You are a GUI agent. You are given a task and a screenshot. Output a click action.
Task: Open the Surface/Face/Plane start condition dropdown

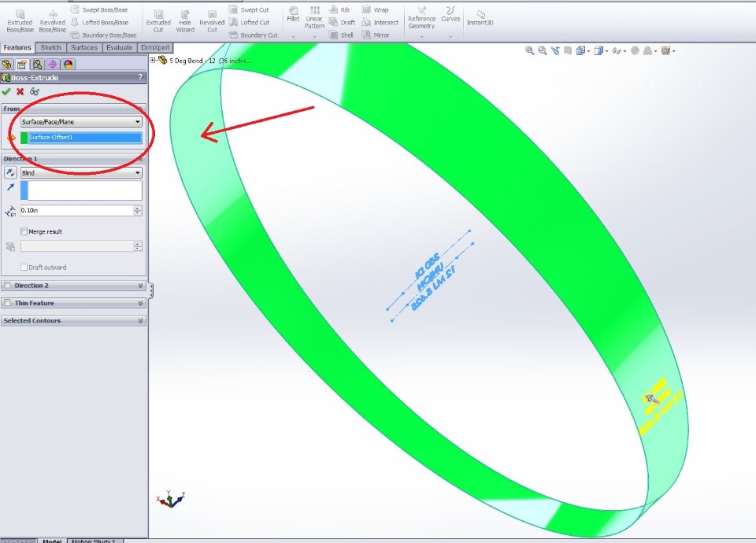click(81, 121)
